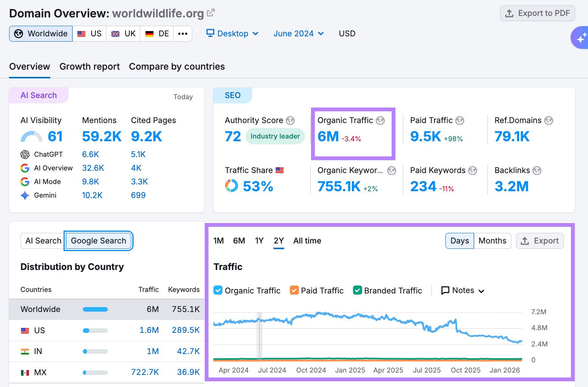Click the globe icon beside Backlinks

[x=537, y=170]
